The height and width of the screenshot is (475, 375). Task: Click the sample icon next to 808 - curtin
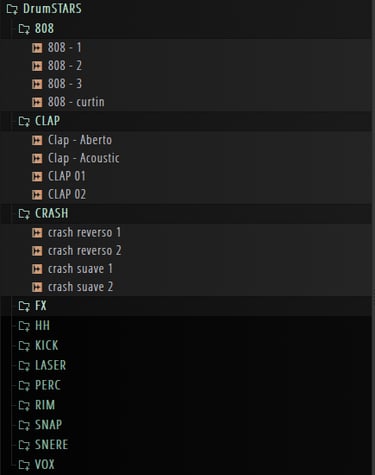coord(37,102)
